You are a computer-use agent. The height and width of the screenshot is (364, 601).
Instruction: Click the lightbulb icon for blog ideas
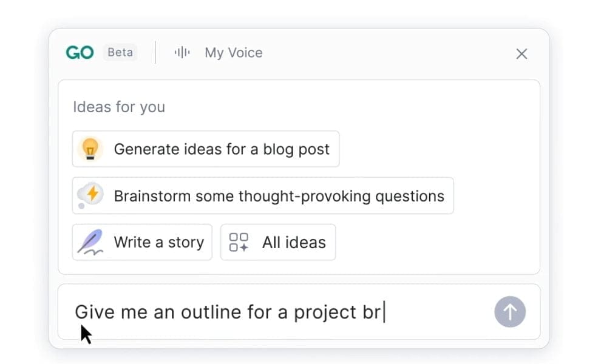pos(90,149)
